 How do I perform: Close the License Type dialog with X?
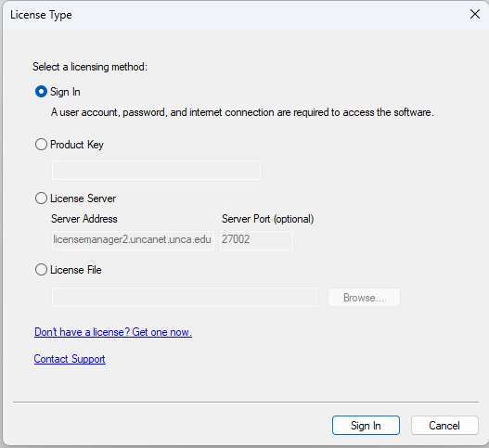pyautogui.click(x=475, y=14)
